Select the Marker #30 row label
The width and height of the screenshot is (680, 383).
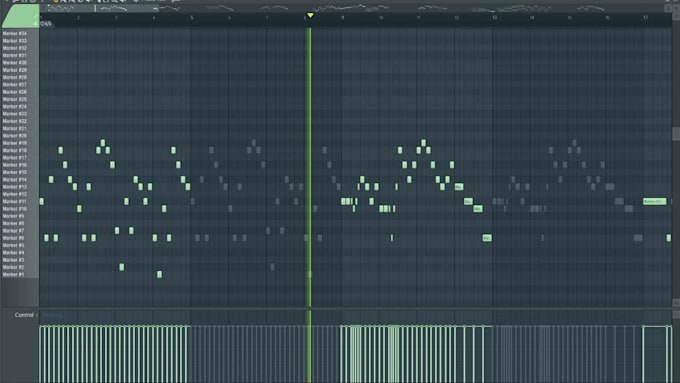point(15,63)
